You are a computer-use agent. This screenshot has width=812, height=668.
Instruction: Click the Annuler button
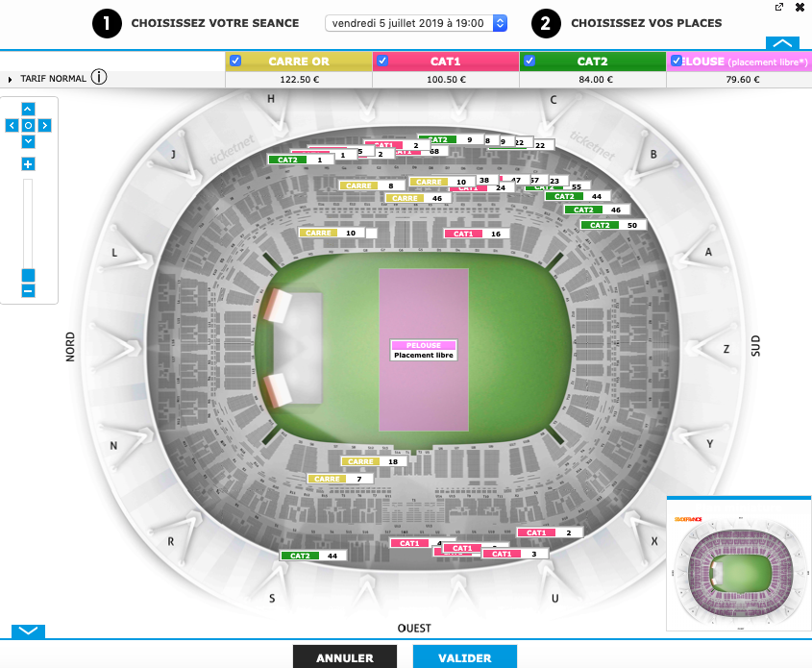344,657
